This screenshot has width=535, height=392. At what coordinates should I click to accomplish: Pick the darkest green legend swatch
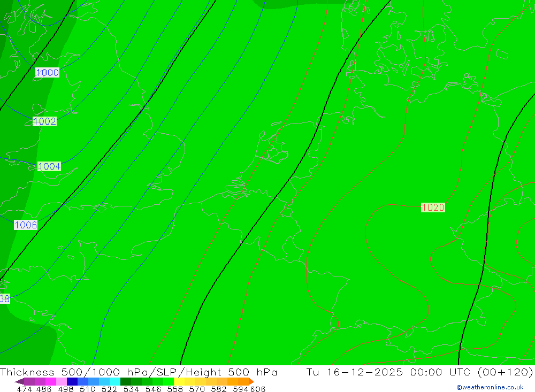[x=126, y=381]
